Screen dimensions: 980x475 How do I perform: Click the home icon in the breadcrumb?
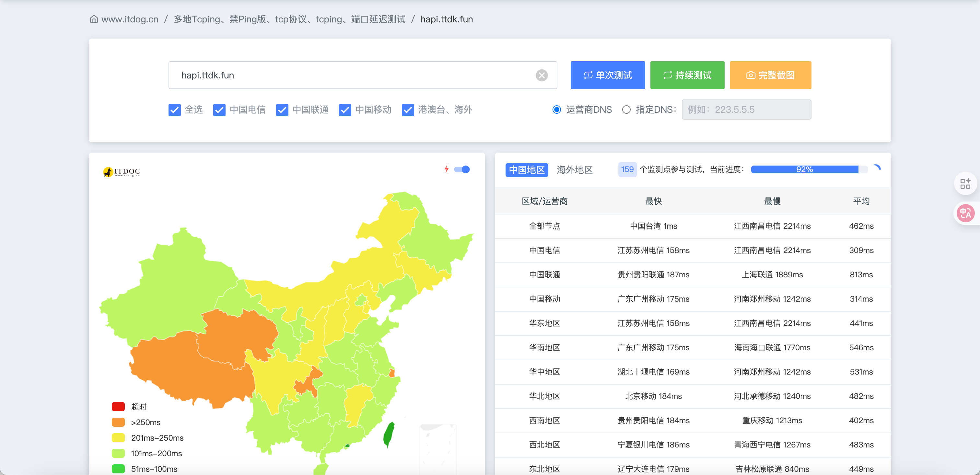(94, 19)
